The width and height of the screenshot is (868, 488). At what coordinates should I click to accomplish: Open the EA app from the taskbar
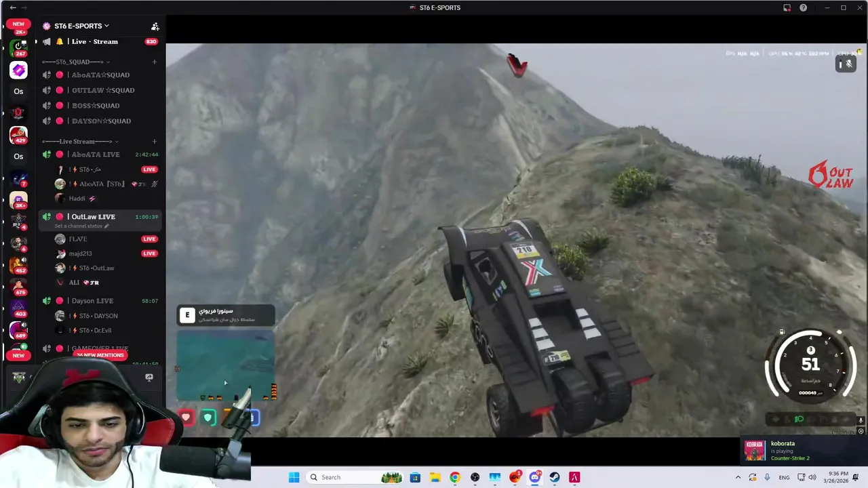point(515,477)
